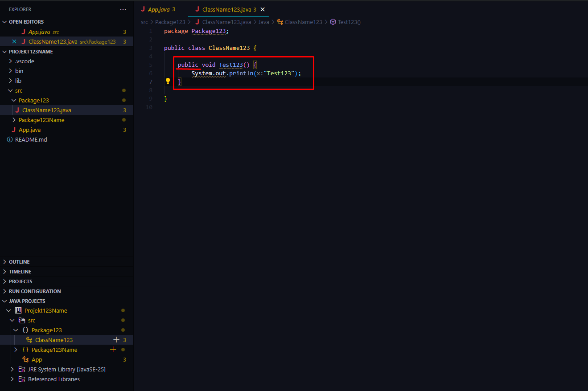Switch to the App.java tab
Viewport: 588px width, 391px height.
(x=158, y=9)
